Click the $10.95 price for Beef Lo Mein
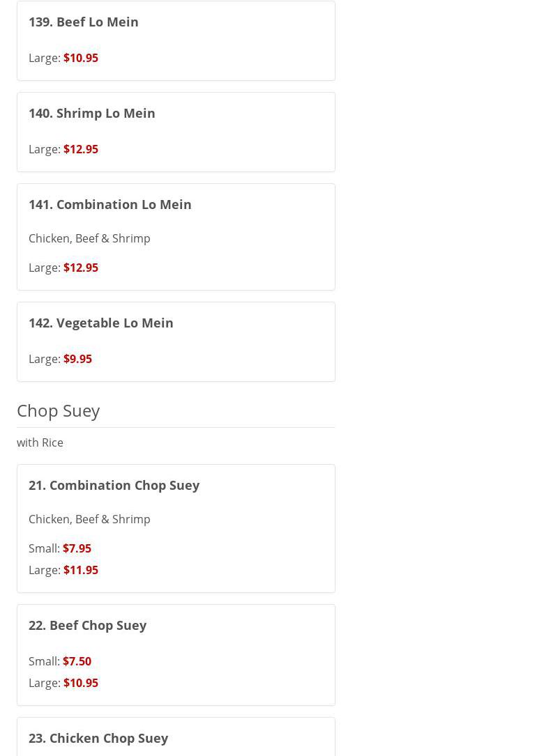The height and width of the screenshot is (756, 537). point(81,58)
